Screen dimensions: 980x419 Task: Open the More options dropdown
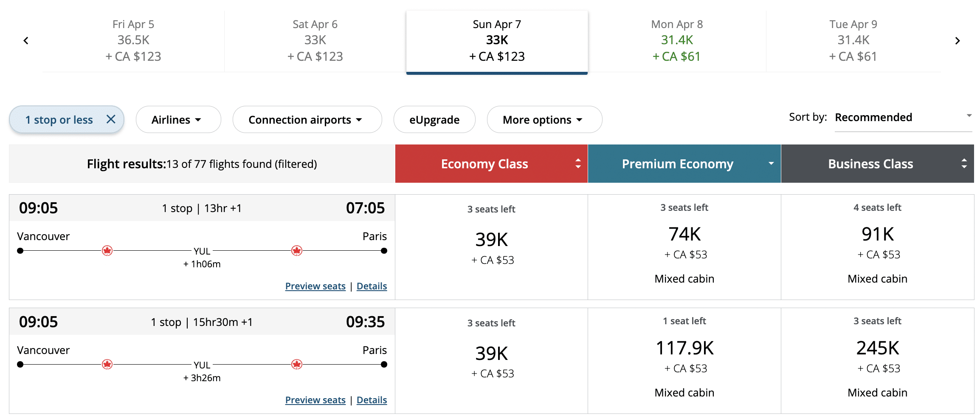coord(544,120)
